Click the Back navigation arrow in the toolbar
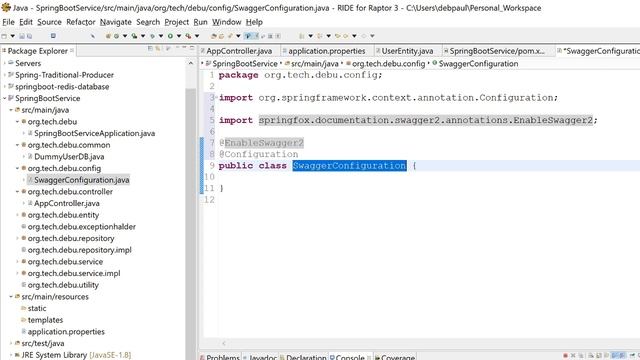The width and height of the screenshot is (640, 360). click(346, 36)
